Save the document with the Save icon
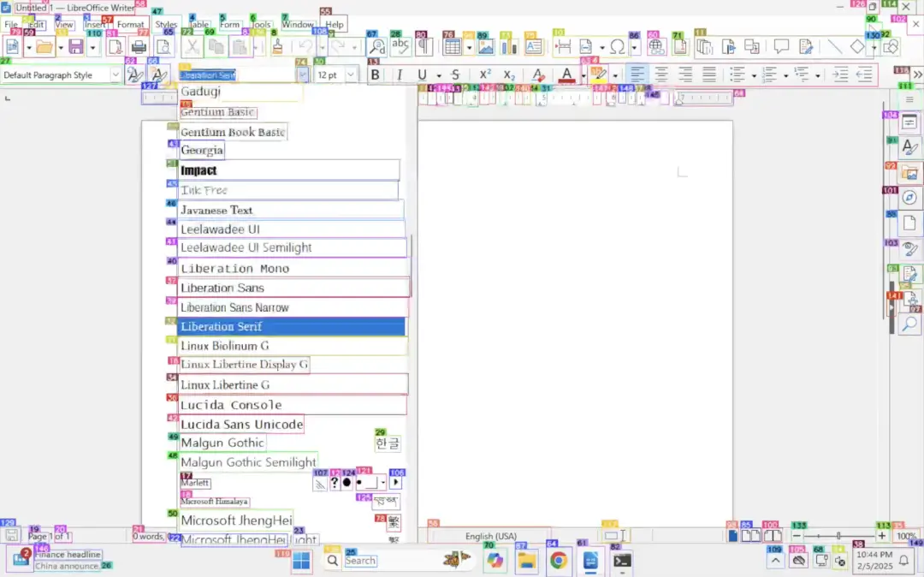This screenshot has height=577, width=924. coord(76,46)
